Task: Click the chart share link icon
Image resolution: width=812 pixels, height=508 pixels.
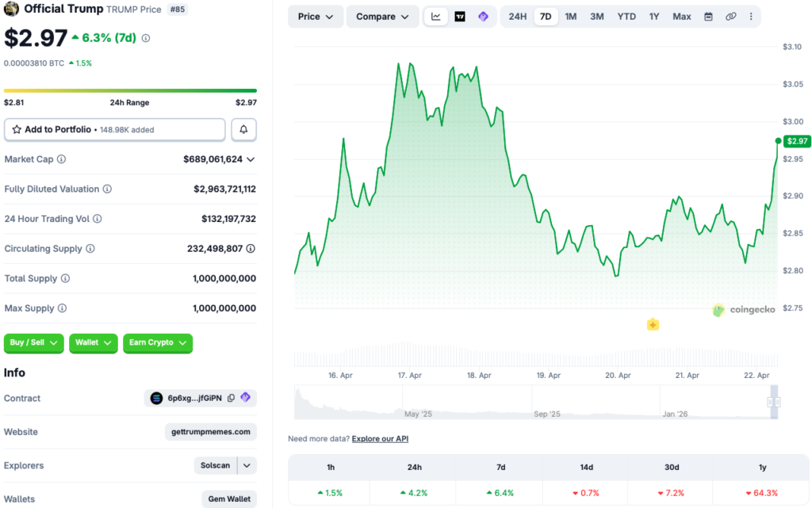Action: click(730, 17)
